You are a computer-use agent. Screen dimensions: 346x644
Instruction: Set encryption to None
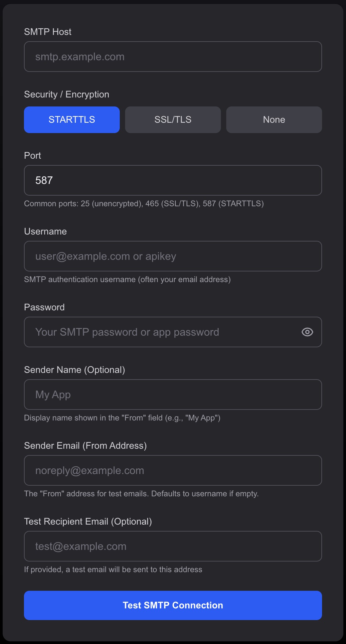pyautogui.click(x=274, y=120)
